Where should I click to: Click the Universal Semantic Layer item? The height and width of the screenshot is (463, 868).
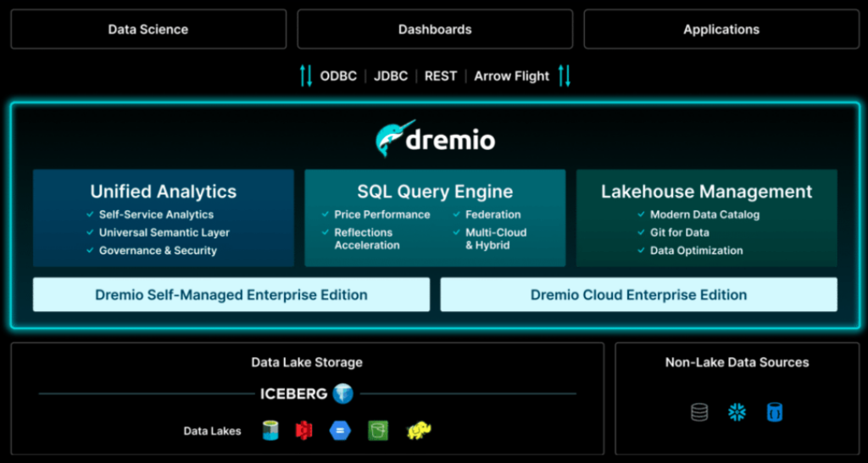pos(164,232)
